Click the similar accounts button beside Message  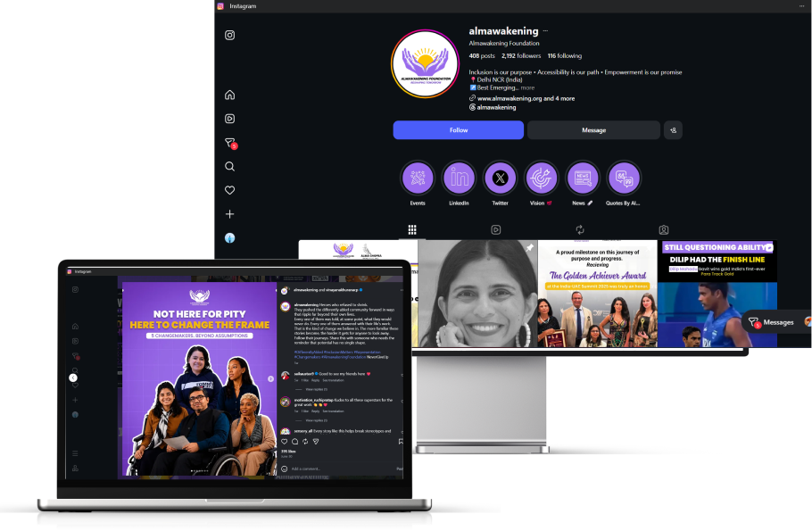click(673, 130)
